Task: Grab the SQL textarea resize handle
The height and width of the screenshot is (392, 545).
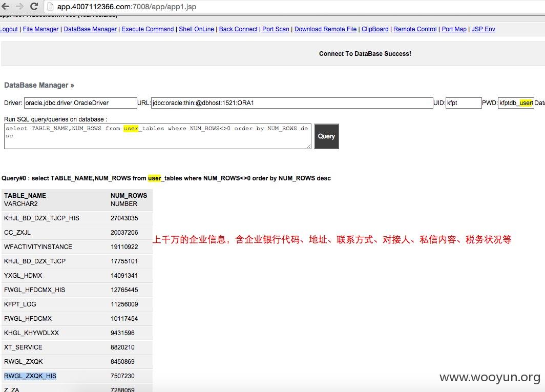Action: click(309, 147)
